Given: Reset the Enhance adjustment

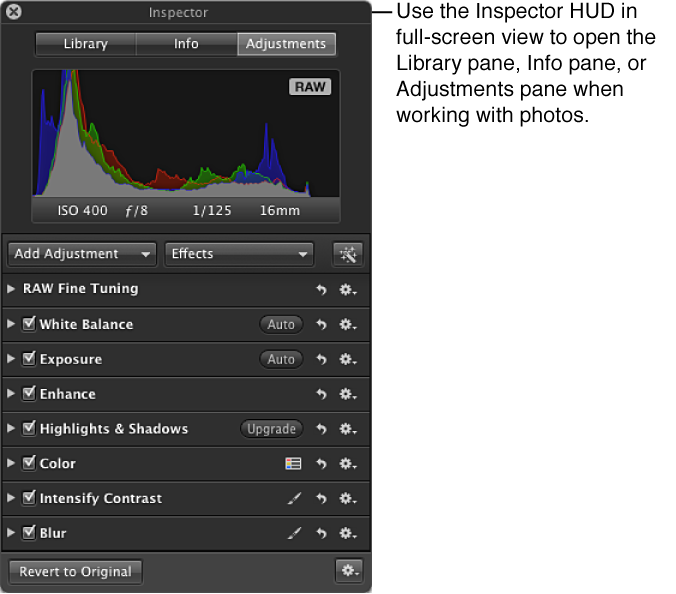Looking at the screenshot, I should point(321,394).
